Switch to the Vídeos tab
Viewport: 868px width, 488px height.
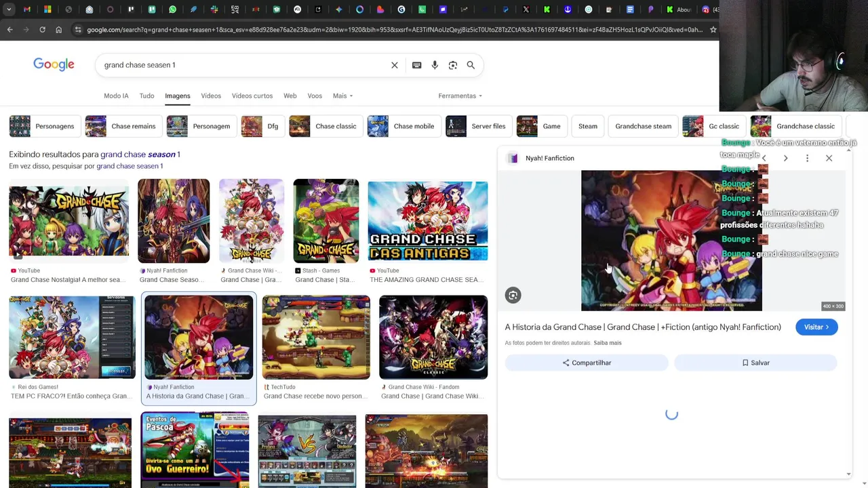coord(211,96)
